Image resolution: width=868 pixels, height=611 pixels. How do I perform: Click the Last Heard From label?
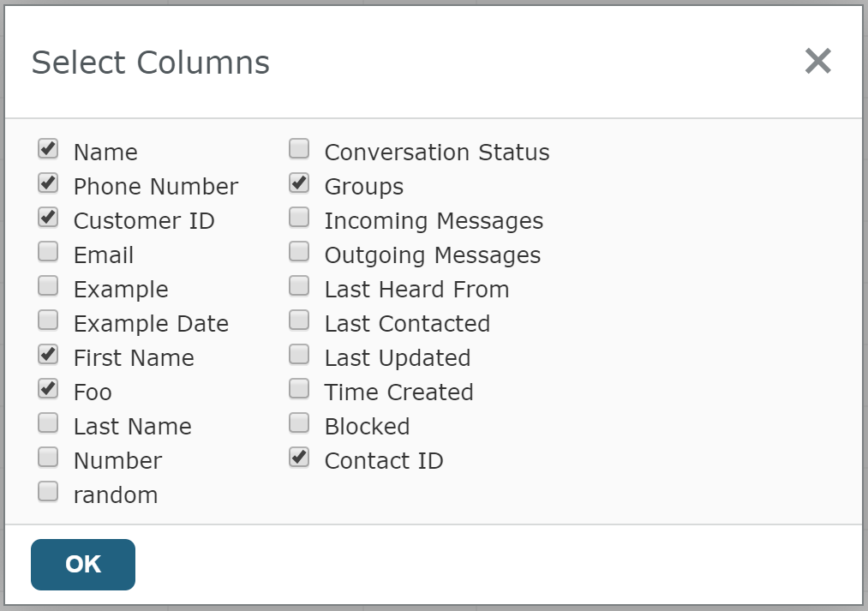click(416, 290)
